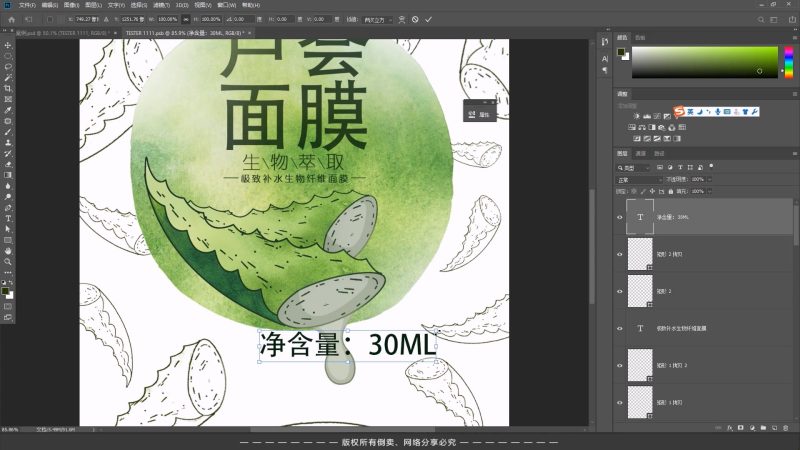Screen dimensions: 800x450
Task: Click the hue slider in color panel
Action: [788, 62]
